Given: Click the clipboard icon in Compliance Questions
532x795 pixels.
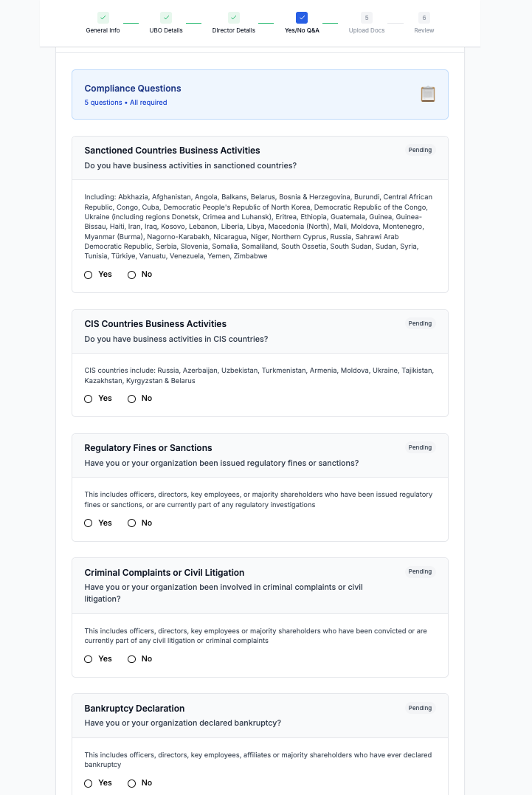Looking at the screenshot, I should tap(428, 94).
